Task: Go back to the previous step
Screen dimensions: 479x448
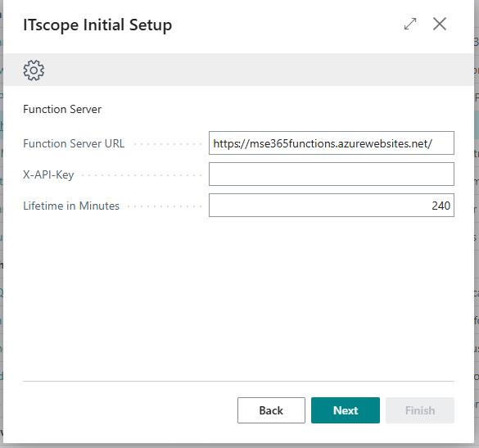Action: [271, 410]
